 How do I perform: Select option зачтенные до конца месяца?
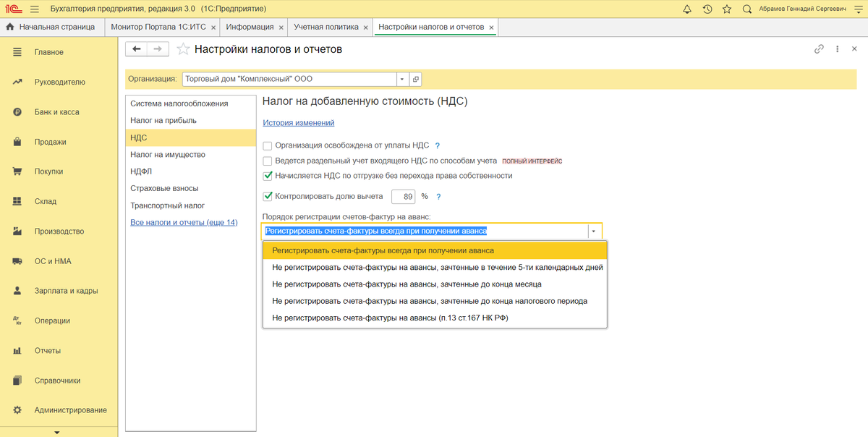(435, 284)
